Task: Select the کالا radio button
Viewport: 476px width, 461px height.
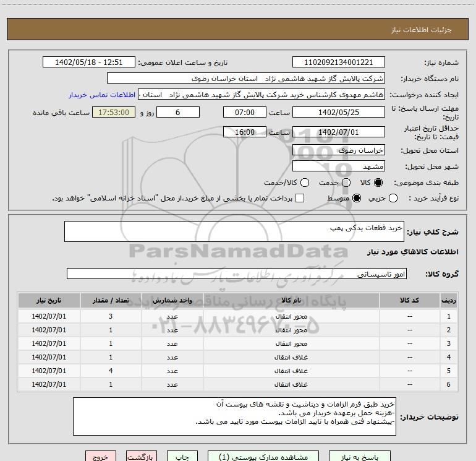Action: 378,183
